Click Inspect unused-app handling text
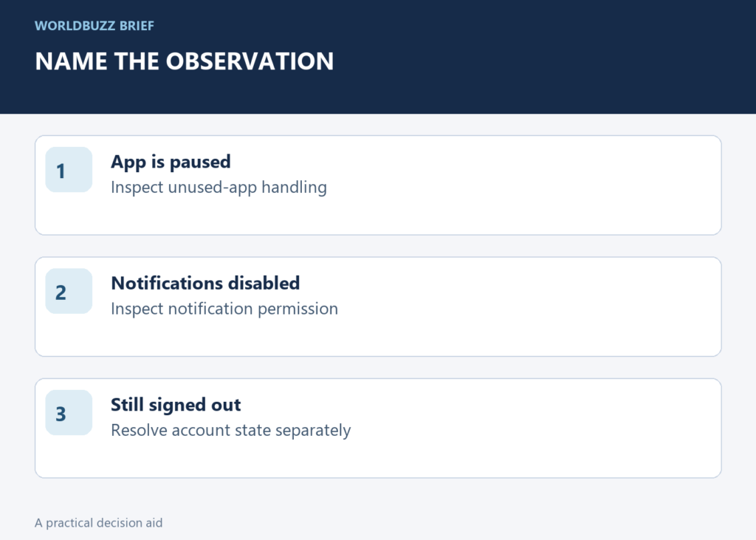Screen dimensions: 756x540 (219, 187)
